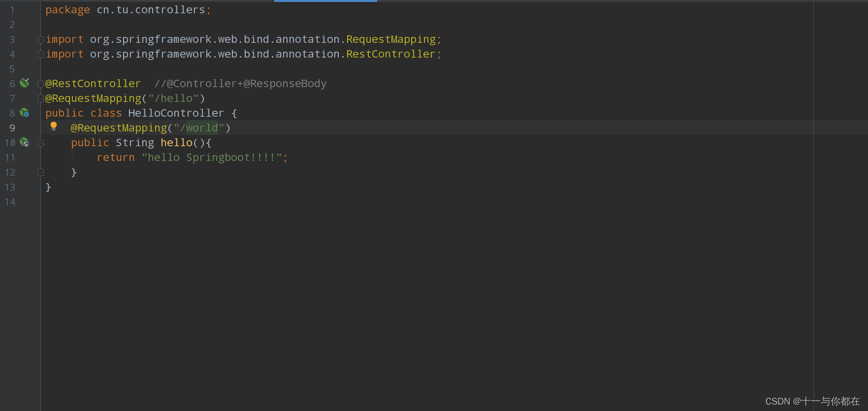Click the @RequestMapping annotation on line 7

(93, 98)
